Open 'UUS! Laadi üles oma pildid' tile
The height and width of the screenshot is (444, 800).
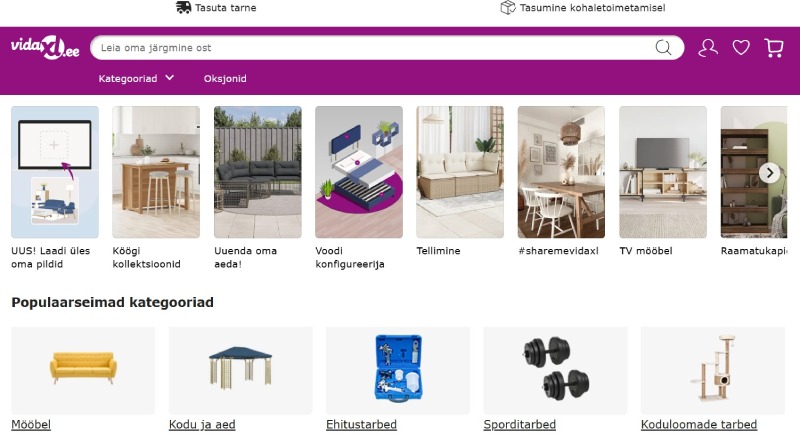[55, 188]
